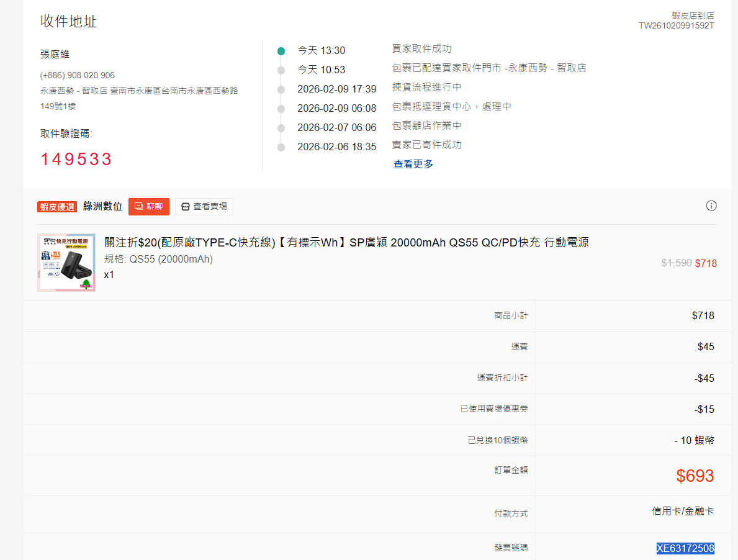Image resolution: width=738 pixels, height=560 pixels.
Task: Click the pickup verification code 149533
Action: click(76, 160)
